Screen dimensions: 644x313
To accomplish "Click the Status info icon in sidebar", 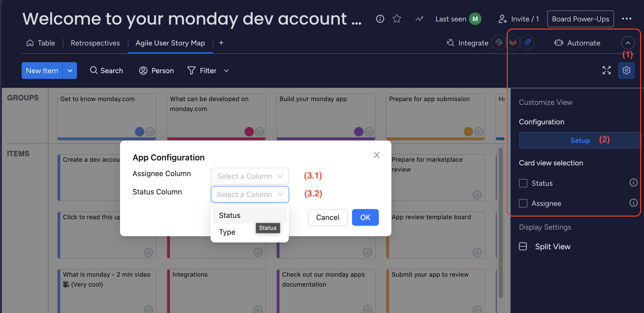I will coord(633,183).
